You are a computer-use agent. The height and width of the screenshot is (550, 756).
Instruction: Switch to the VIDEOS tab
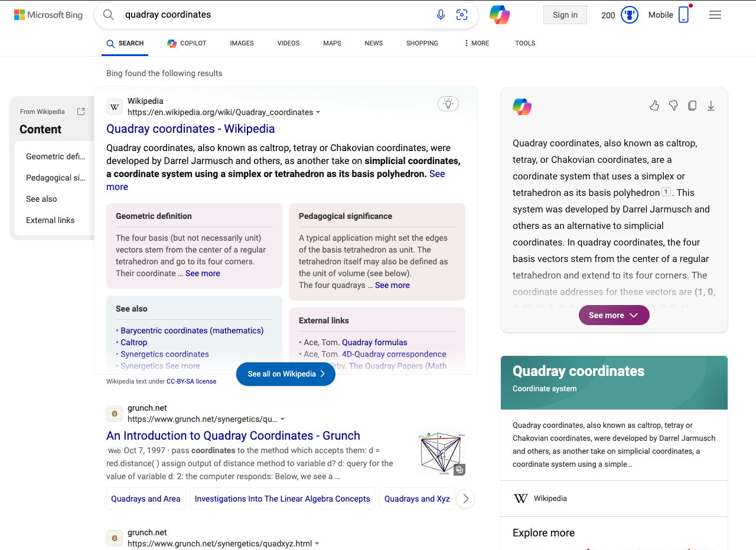pos(288,43)
